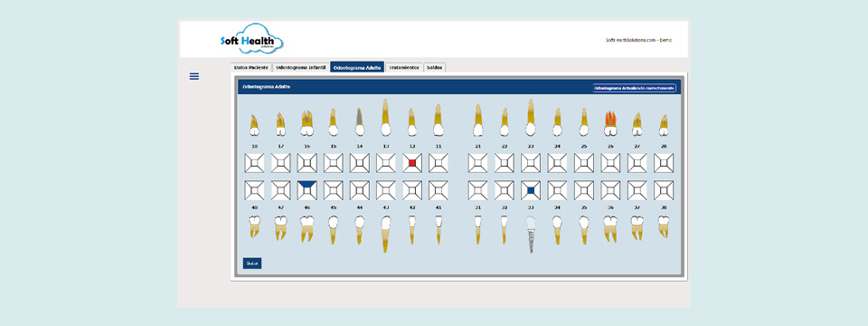This screenshot has width=868, height=326.
Task: Click surface diagram for tooth 38
Action: tap(663, 190)
